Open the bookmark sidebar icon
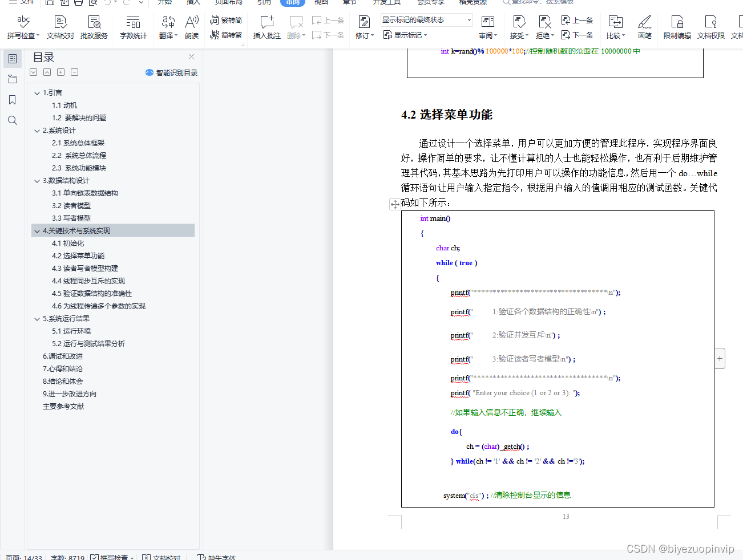This screenshot has width=743, height=560. (x=13, y=100)
